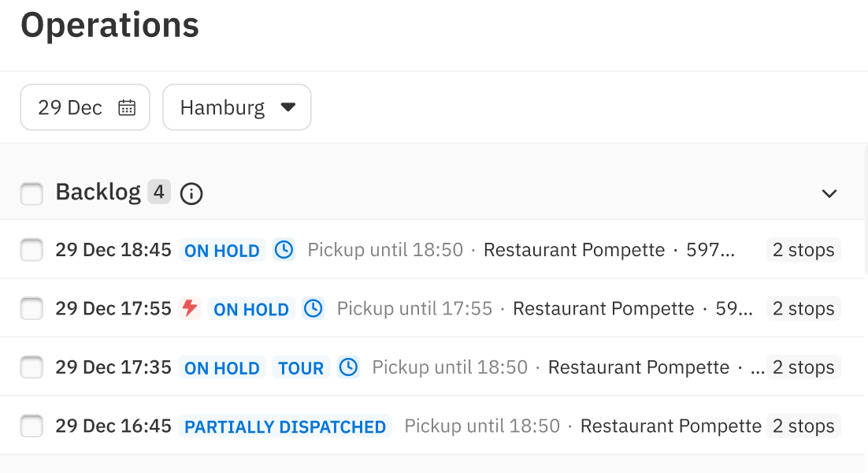The height and width of the screenshot is (473, 868).
Task: Open 2 stops on the 17:35 order
Action: pos(803,367)
